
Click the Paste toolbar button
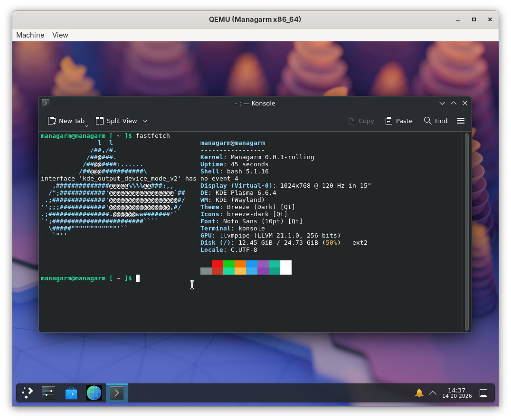[x=399, y=121]
